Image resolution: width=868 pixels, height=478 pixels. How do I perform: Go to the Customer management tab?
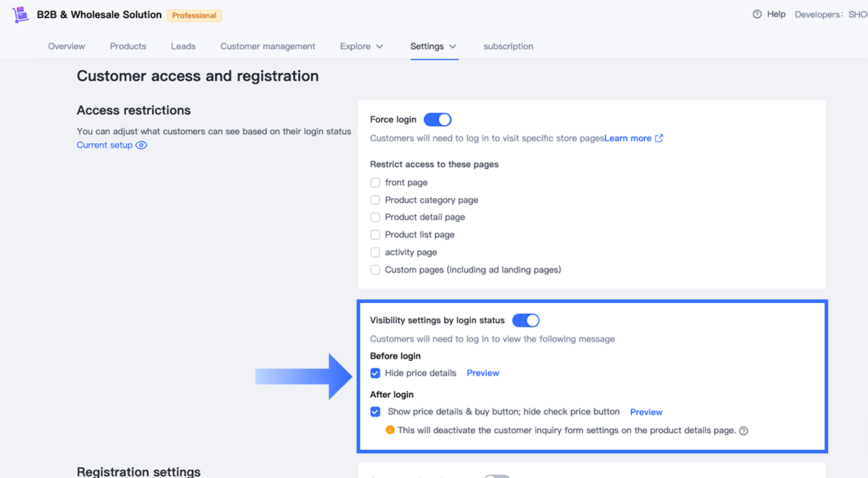click(268, 46)
